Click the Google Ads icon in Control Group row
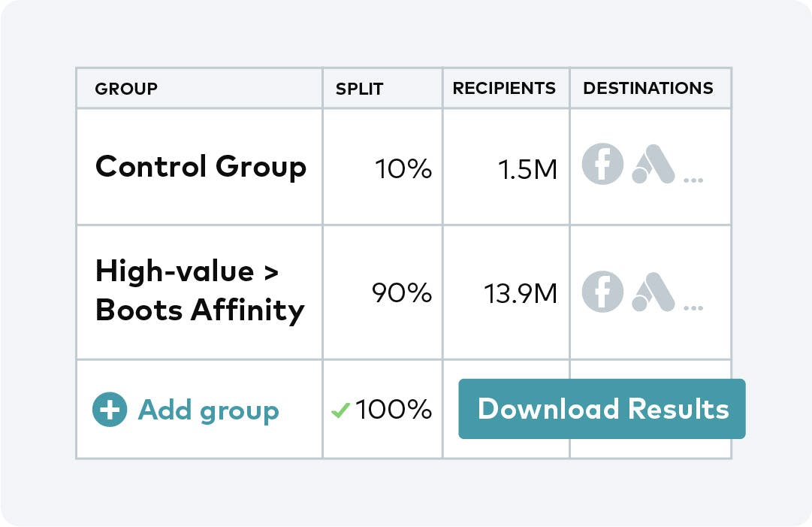This screenshot has height=527, width=812. pos(653,165)
